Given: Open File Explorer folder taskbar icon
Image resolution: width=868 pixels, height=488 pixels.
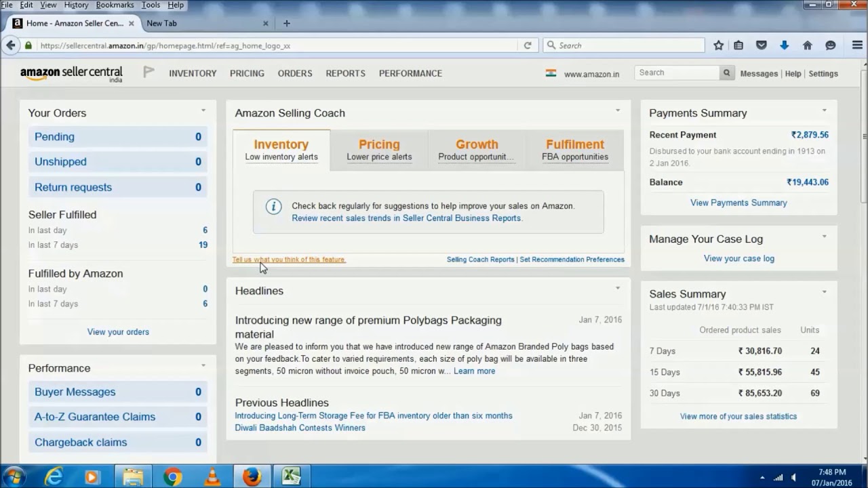Looking at the screenshot, I should click(133, 477).
